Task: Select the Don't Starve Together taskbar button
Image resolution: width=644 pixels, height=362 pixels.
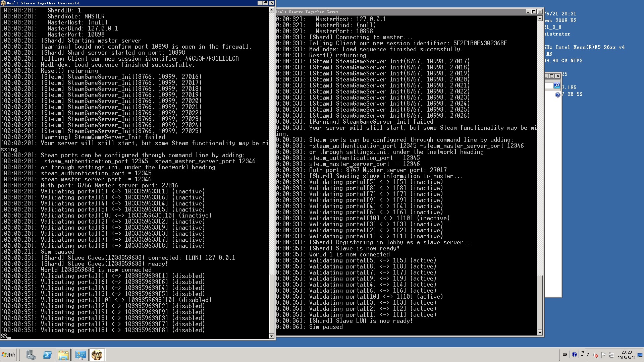Action: [x=97, y=355]
